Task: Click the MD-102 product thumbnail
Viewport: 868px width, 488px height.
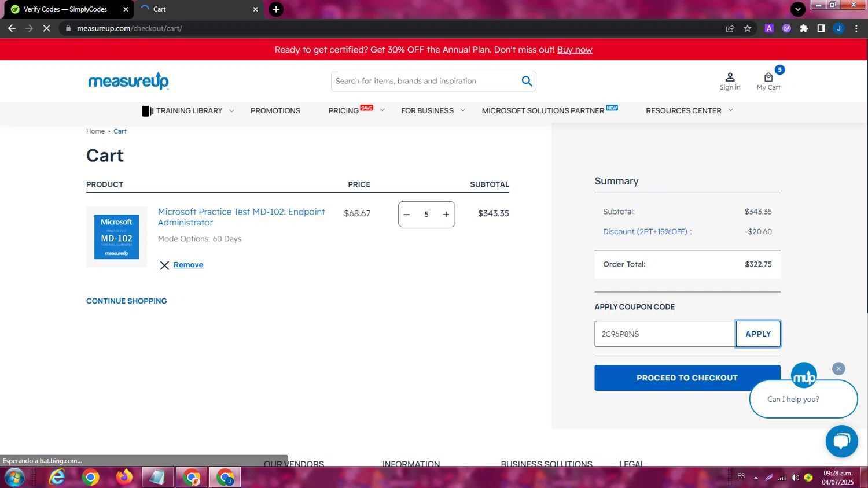Action: [117, 237]
